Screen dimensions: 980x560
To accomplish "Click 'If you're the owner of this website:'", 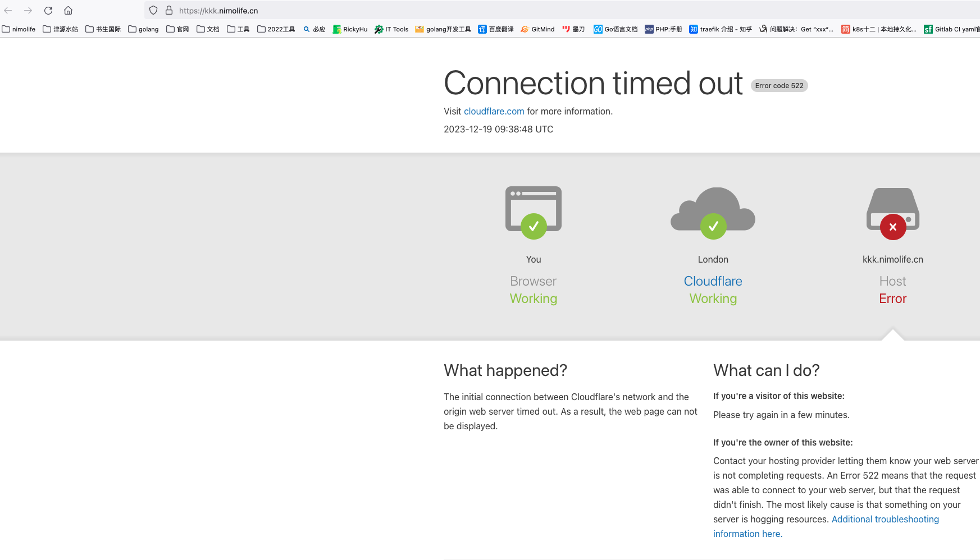I will tap(783, 443).
